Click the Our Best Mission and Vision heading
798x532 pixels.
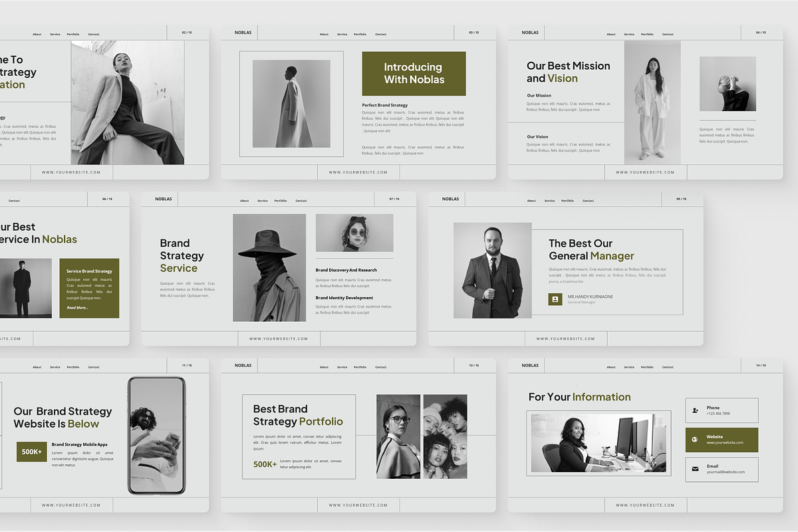point(569,72)
